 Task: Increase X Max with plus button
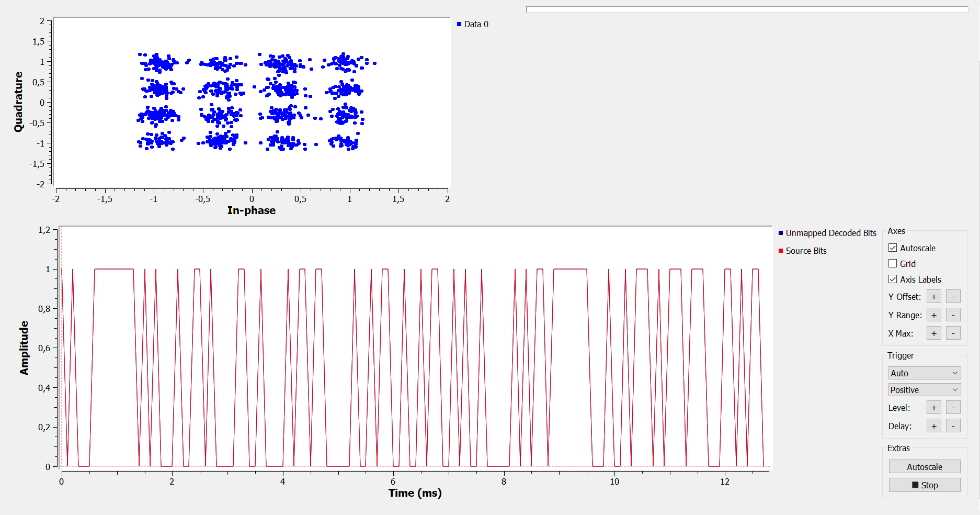[x=934, y=333]
